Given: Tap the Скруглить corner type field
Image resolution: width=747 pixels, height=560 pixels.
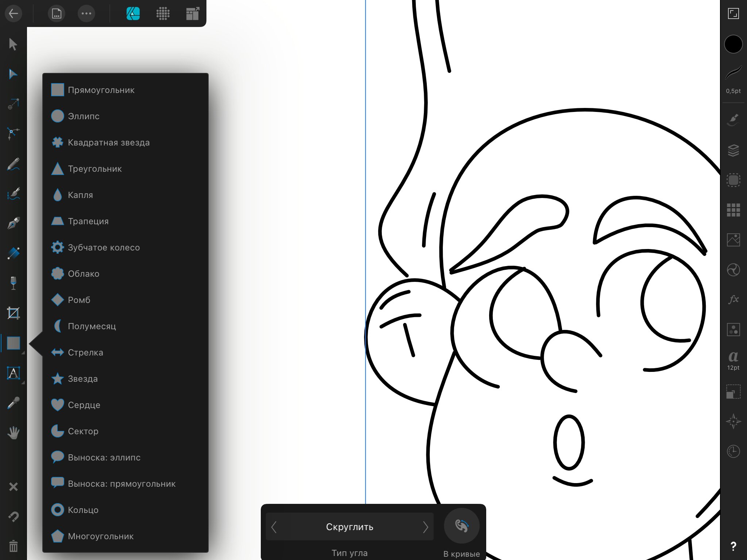Looking at the screenshot, I should tap(349, 527).
